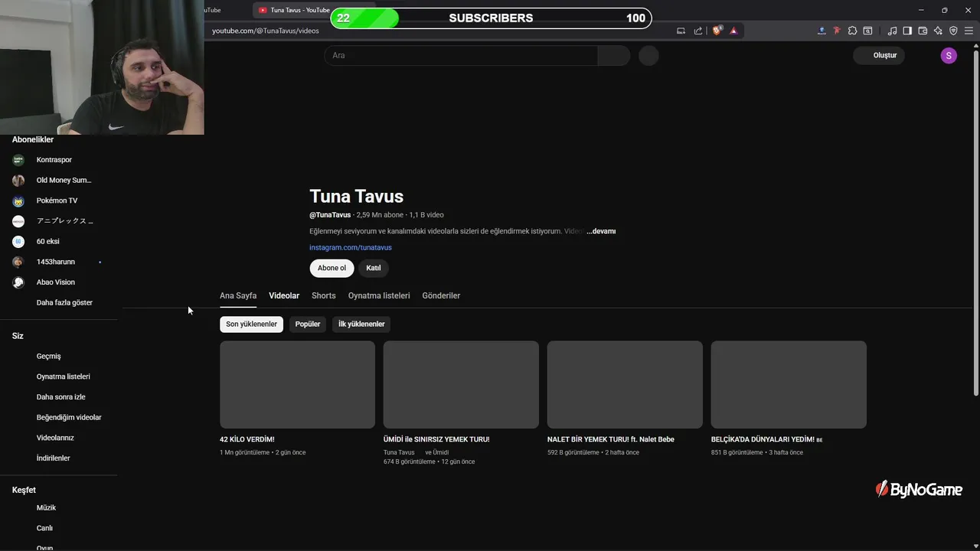The height and width of the screenshot is (551, 980).
Task: Toggle the browser sidebar panel icon
Action: [907, 31]
